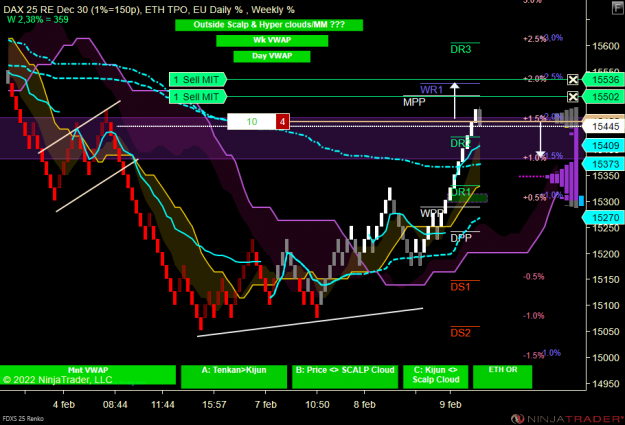
Task: Click the DR1 pivot label
Action: tap(460, 192)
